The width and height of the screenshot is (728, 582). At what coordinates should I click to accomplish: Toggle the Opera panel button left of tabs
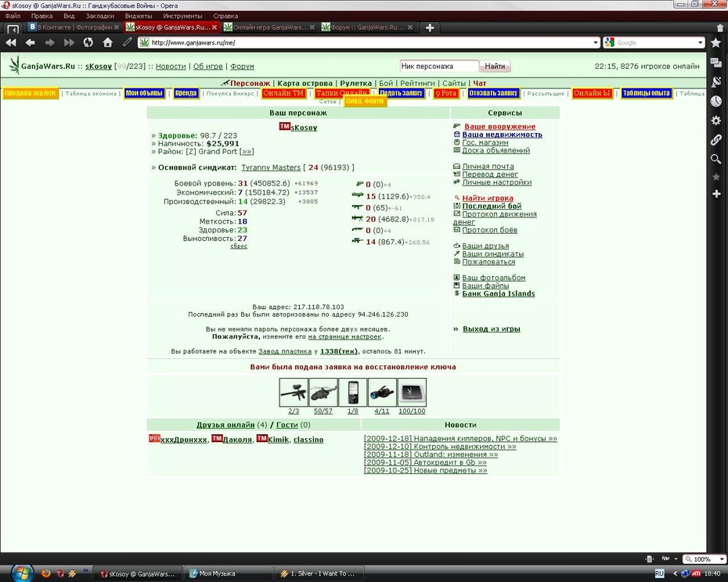(13, 29)
